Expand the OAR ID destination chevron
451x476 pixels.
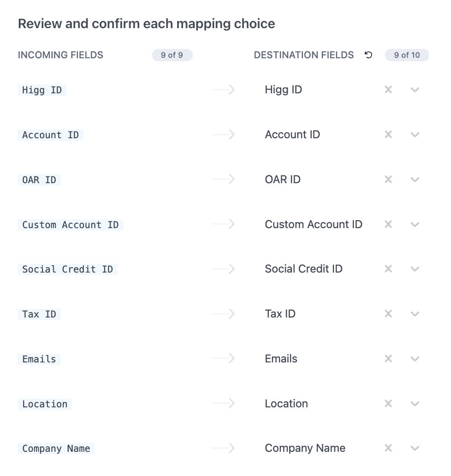(415, 180)
